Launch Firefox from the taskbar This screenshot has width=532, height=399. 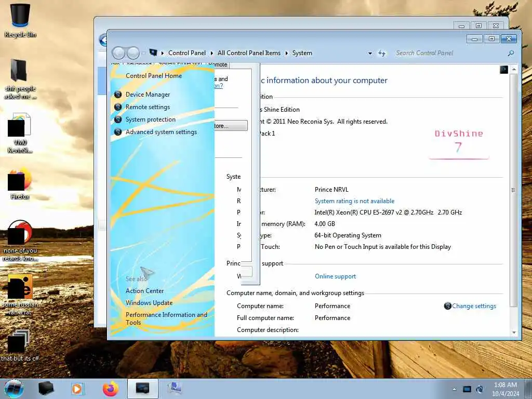point(111,389)
